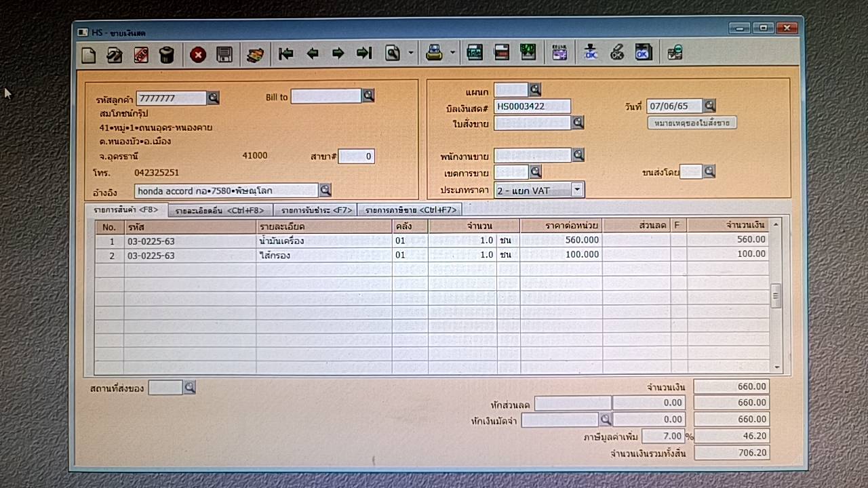Switch to รายละเอียดอื่น <Ctrl+F8> tab
The height and width of the screenshot is (488, 868).
coord(220,211)
